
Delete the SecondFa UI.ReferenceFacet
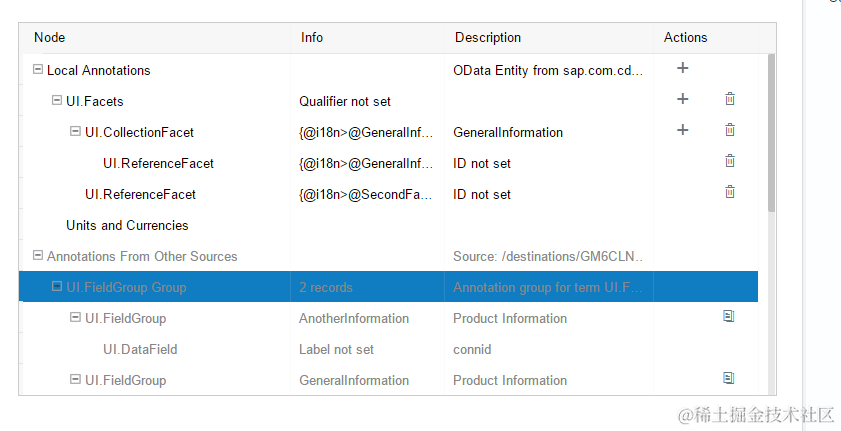click(x=730, y=192)
